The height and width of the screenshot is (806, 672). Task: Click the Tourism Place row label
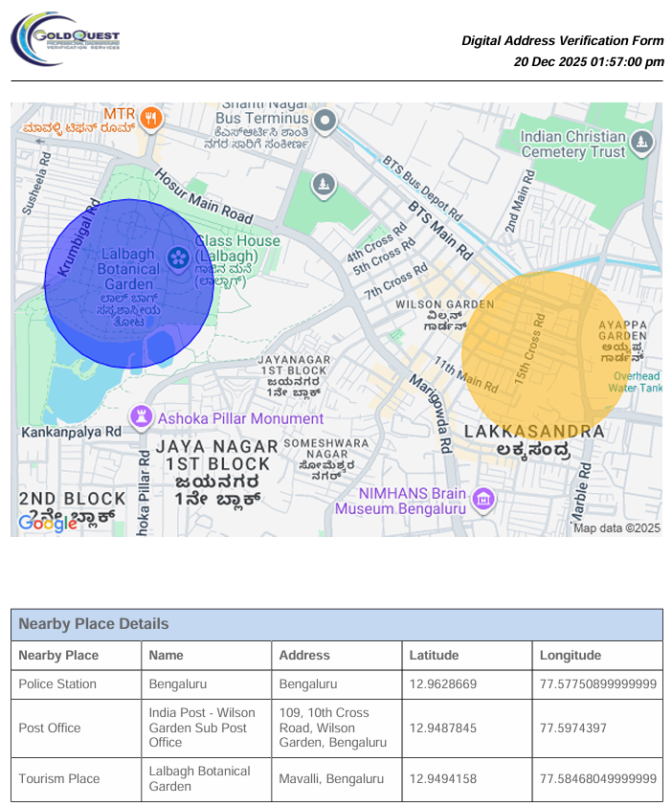pos(59,779)
